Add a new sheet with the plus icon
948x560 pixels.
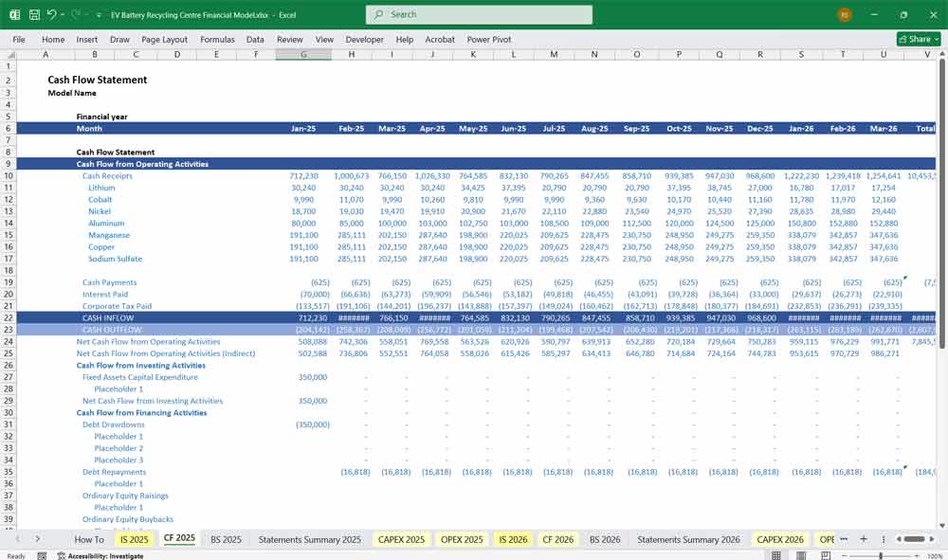863,539
